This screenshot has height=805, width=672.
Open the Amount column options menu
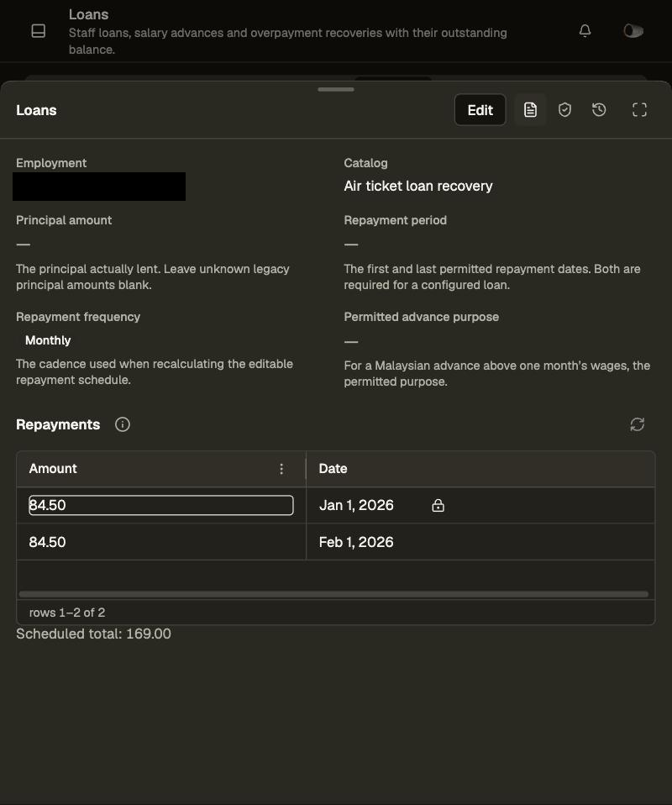pyautogui.click(x=281, y=469)
